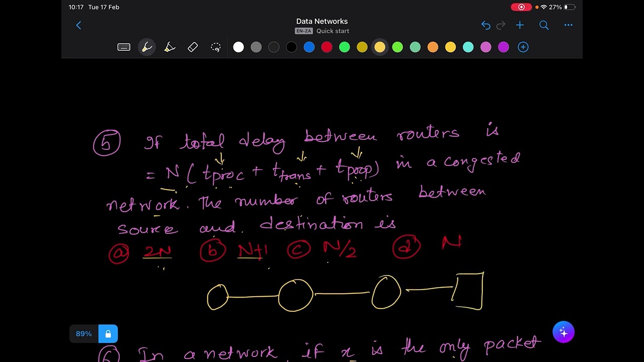Pick the red color swatch

click(x=327, y=47)
